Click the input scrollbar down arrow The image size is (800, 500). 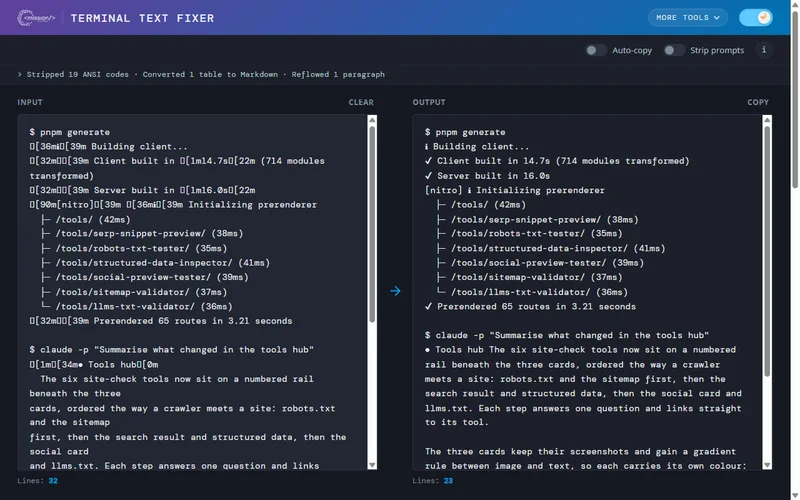[x=372, y=465]
